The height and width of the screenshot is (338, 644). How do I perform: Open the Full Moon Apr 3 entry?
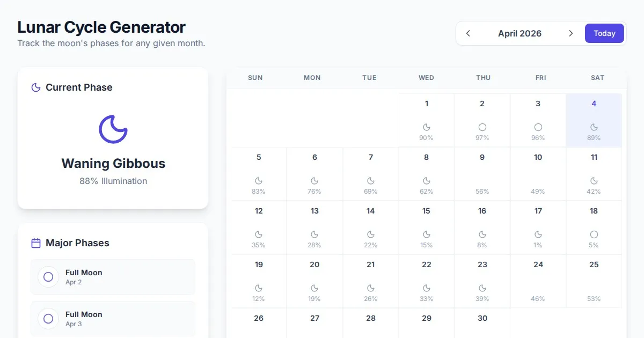[113, 319]
